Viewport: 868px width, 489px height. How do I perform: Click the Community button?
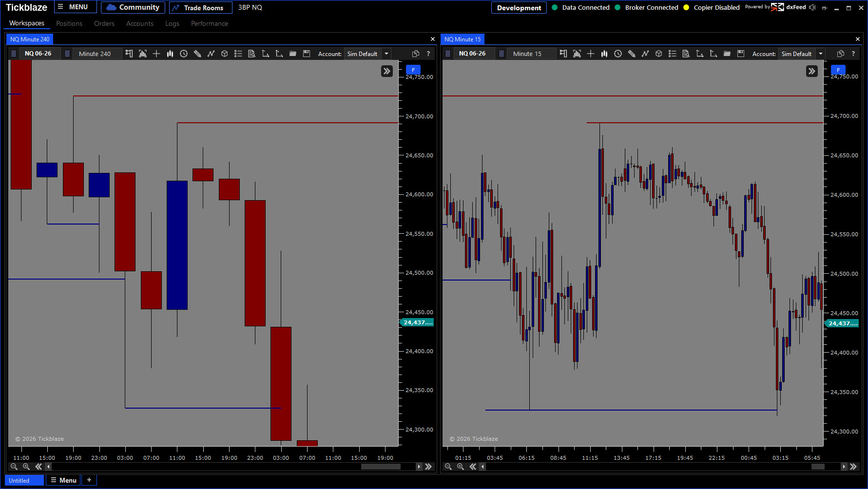pos(133,7)
